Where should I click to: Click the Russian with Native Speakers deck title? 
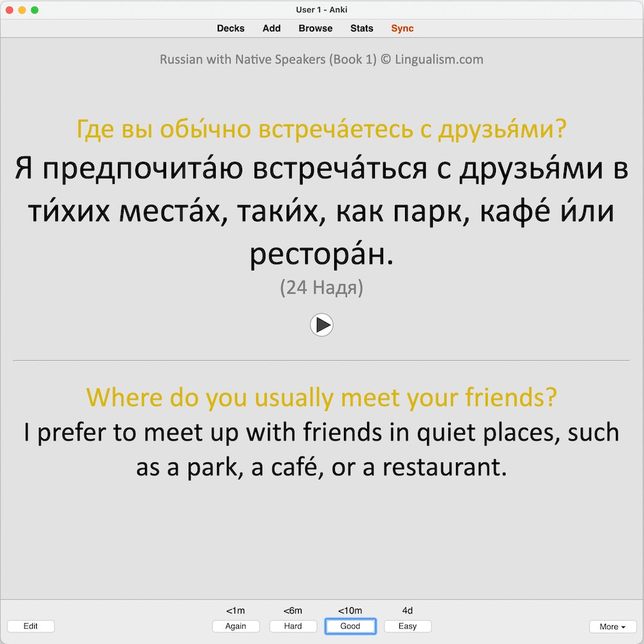322,59
